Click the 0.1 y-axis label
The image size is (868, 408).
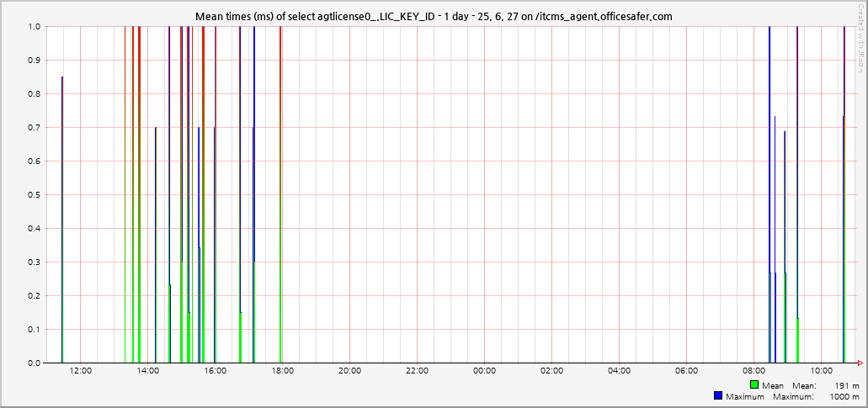pyautogui.click(x=35, y=330)
